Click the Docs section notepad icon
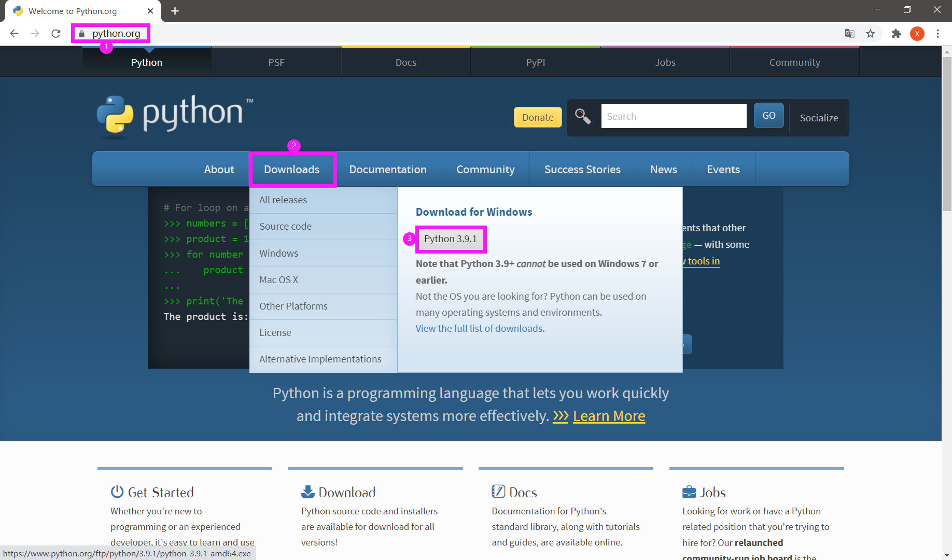The image size is (952, 560). click(498, 492)
